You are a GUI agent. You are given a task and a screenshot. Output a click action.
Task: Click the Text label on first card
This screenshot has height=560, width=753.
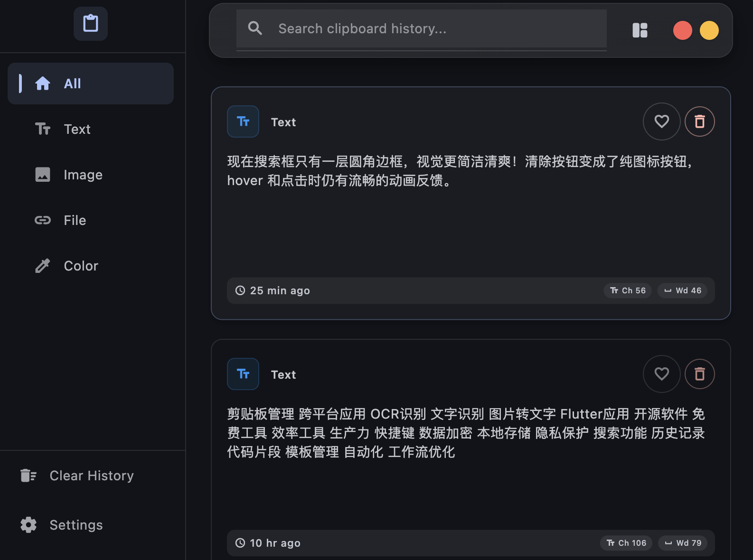click(x=283, y=122)
